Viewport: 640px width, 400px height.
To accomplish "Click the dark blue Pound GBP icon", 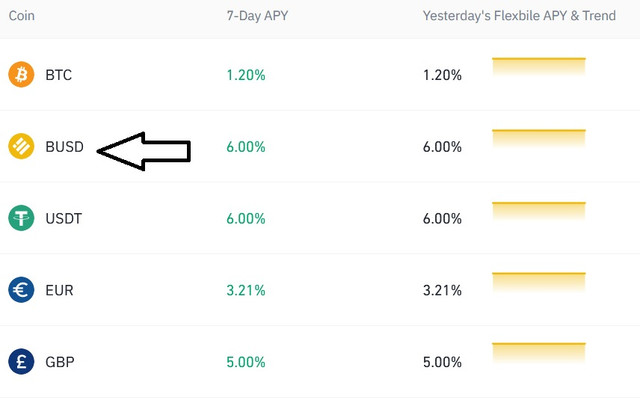I will [x=21, y=362].
